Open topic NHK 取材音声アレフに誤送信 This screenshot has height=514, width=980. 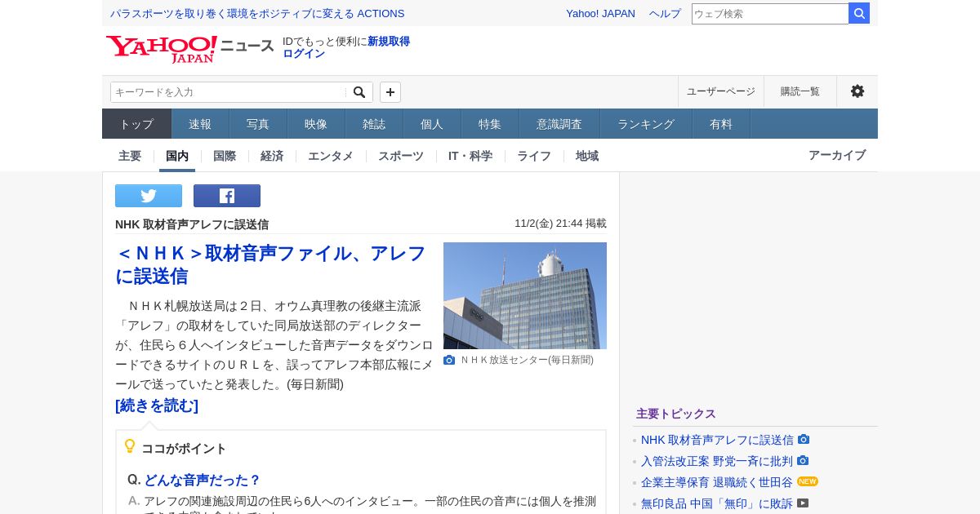pos(717,440)
